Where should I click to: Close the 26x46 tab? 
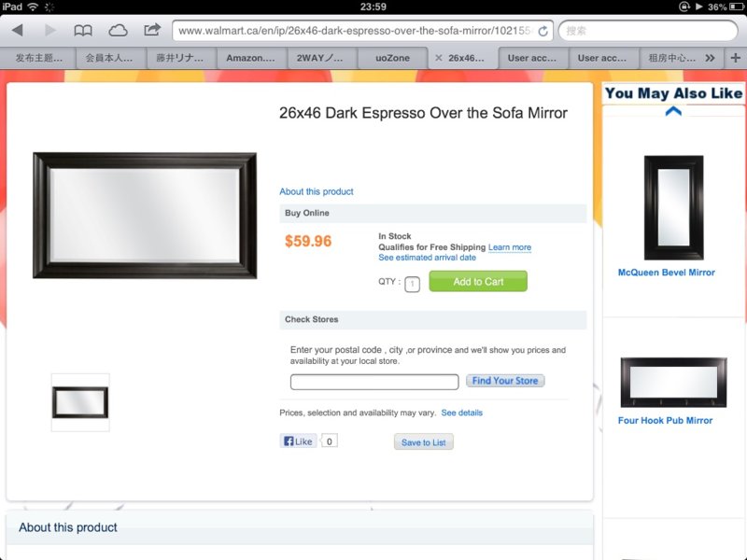point(439,58)
